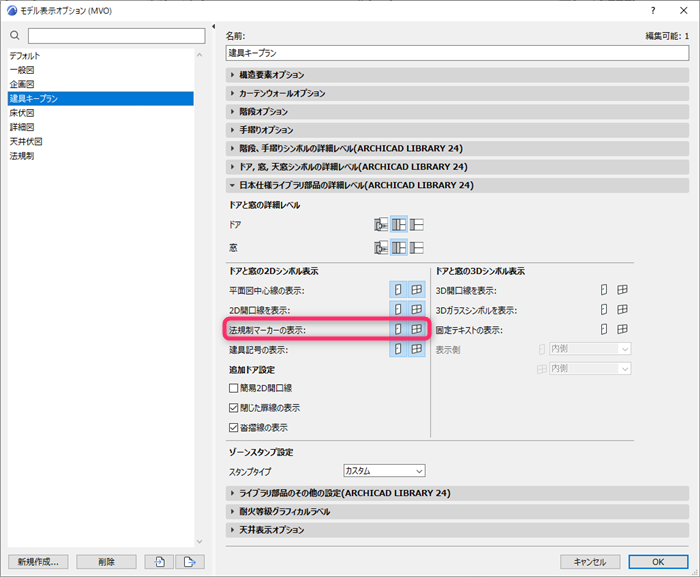Select the full detail window icon in 窓 row

click(x=381, y=247)
